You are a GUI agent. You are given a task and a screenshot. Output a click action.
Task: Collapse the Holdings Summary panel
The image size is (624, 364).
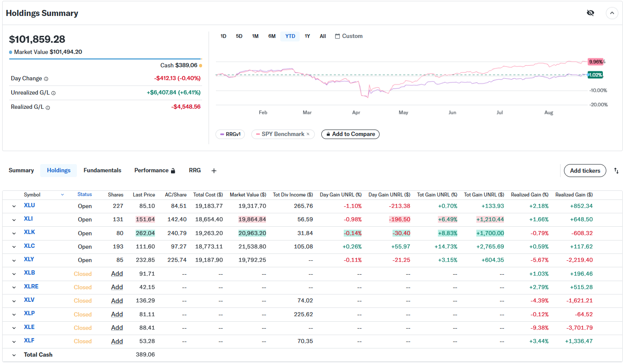coord(612,13)
